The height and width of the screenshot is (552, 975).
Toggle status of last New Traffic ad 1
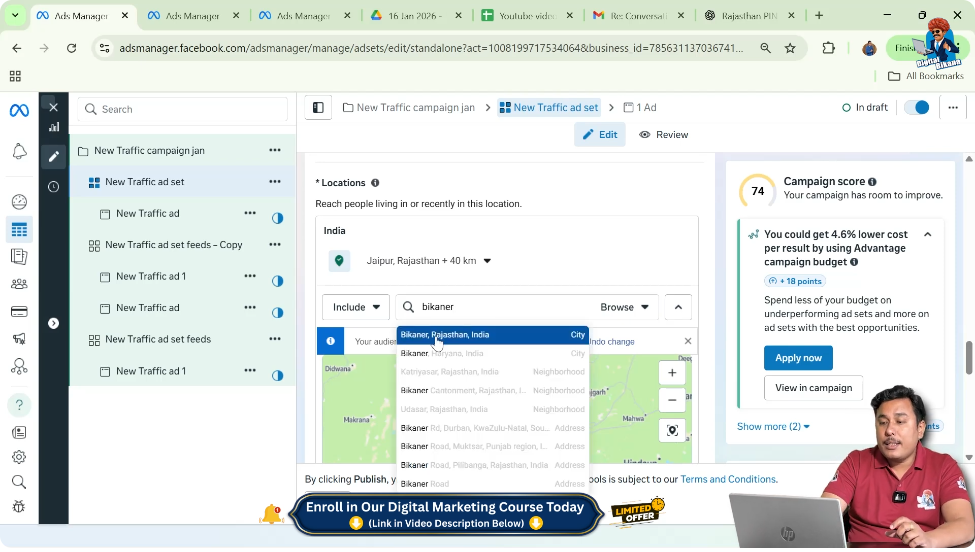coord(277,375)
